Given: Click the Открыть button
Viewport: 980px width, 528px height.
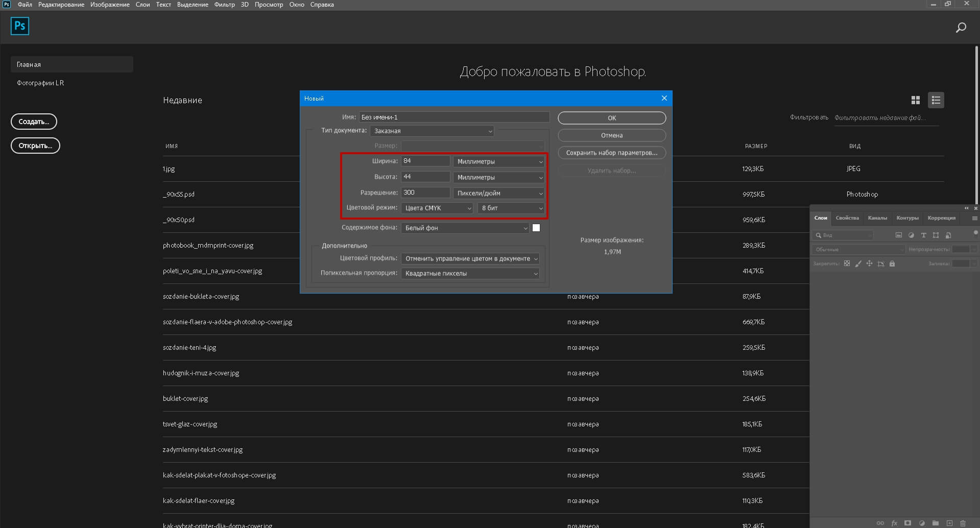Looking at the screenshot, I should point(35,146).
